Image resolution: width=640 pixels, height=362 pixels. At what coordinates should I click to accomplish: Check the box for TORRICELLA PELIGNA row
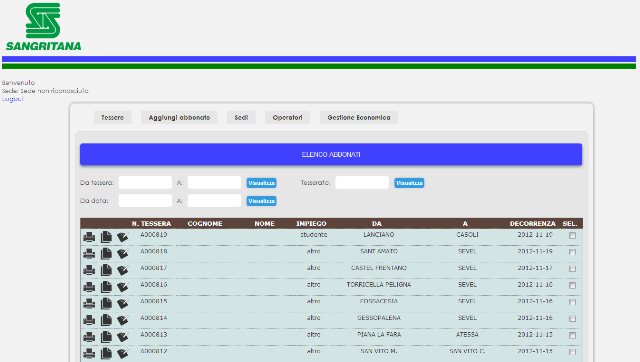[572, 285]
